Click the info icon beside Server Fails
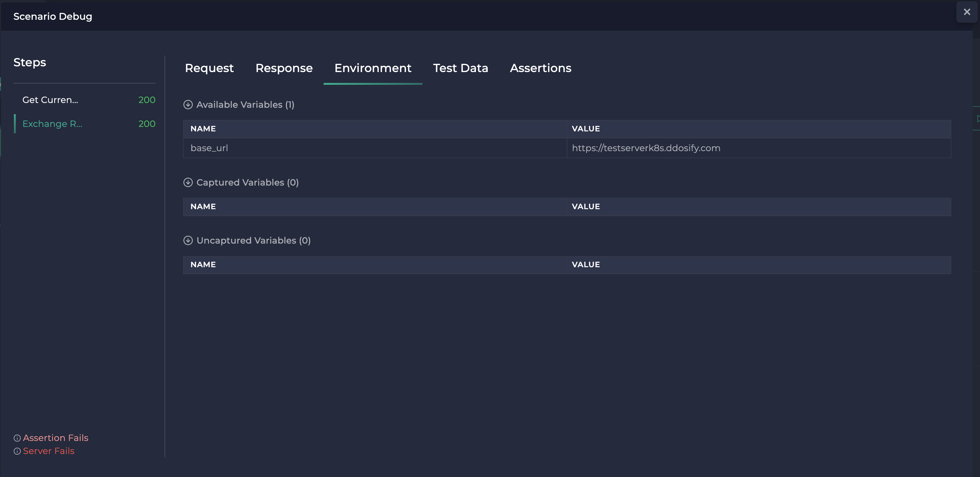Viewport: 980px width, 477px height. (x=17, y=451)
